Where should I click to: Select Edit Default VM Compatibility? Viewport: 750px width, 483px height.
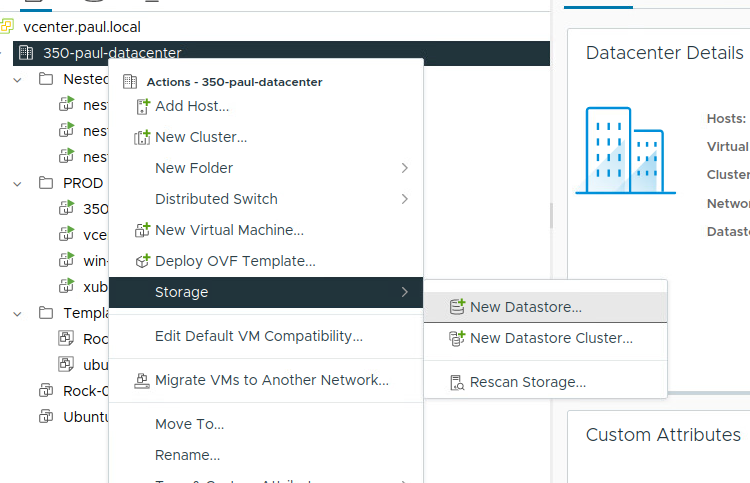pos(258,336)
